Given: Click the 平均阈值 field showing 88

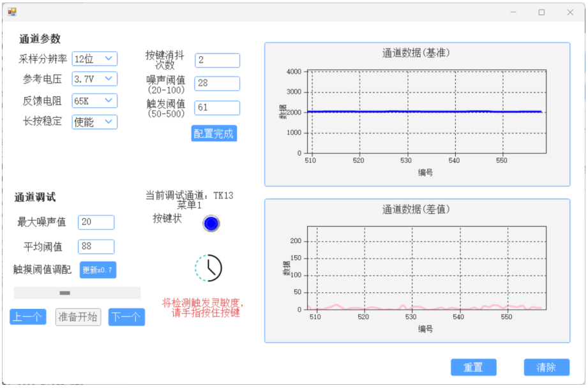Looking at the screenshot, I should click(x=96, y=247).
